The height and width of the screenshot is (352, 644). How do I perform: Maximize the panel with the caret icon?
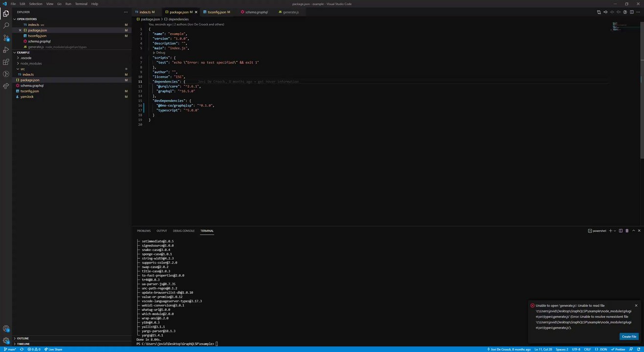[633, 231]
